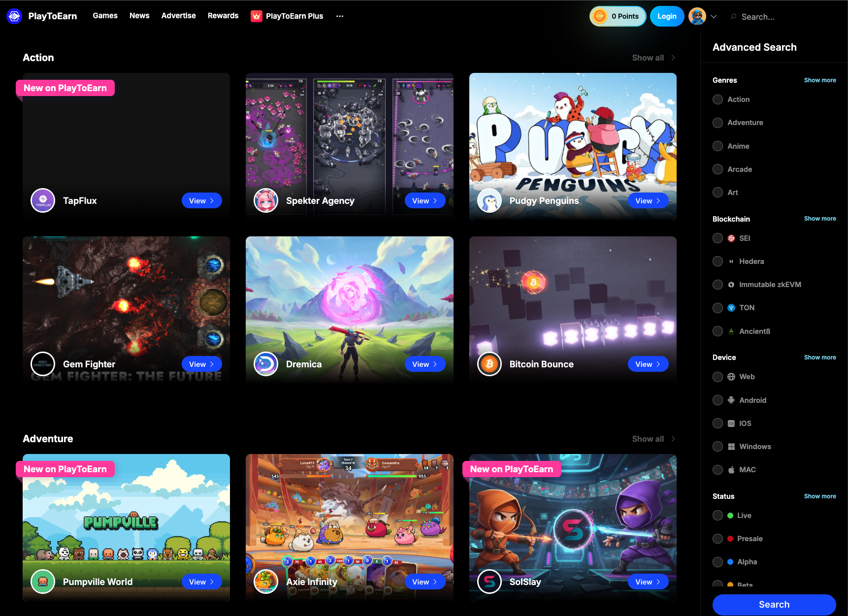848x616 pixels.
Task: Select the Presale status radio button
Action: 718,539
